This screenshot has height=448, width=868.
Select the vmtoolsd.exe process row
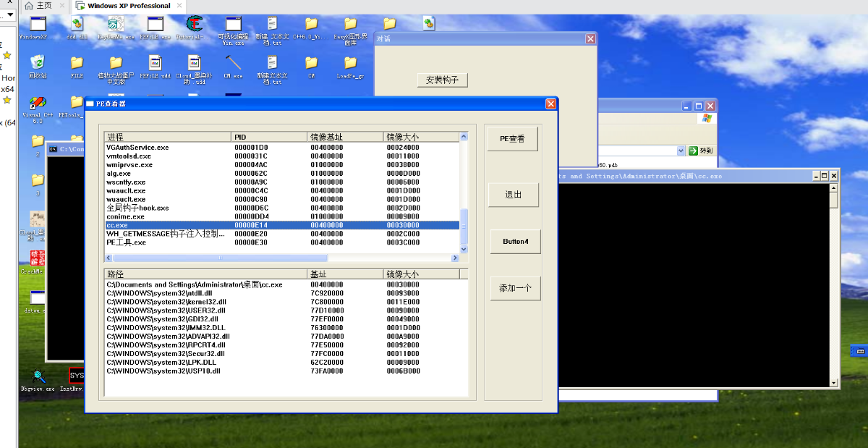[282, 156]
